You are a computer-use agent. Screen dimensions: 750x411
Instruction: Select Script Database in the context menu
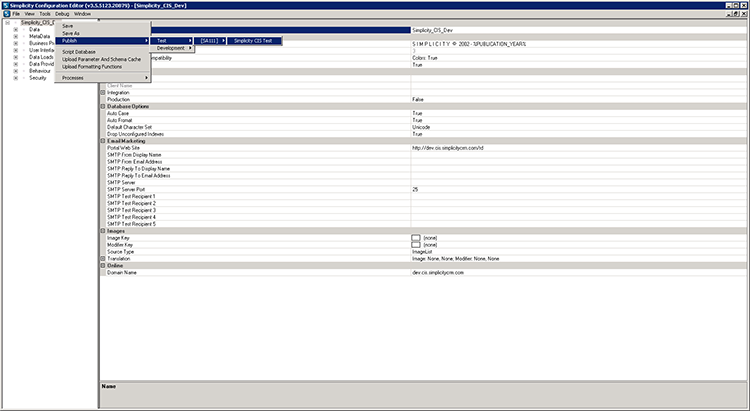click(x=103, y=52)
